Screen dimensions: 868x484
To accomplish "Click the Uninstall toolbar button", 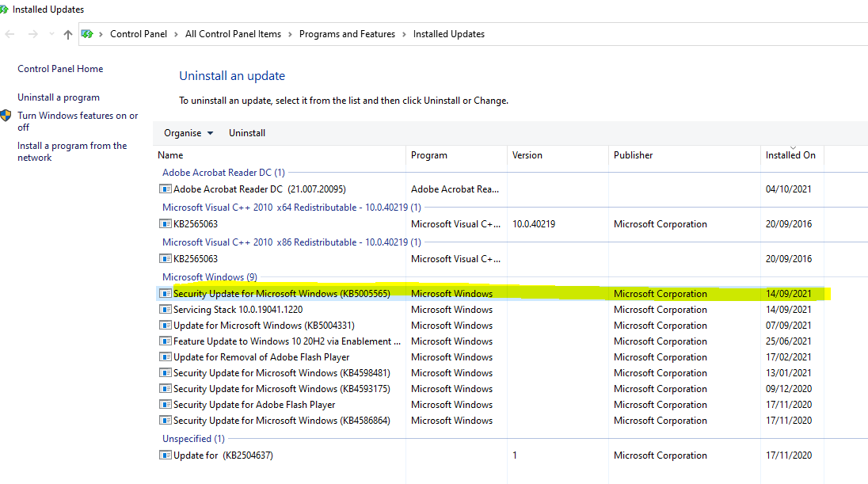I will (x=247, y=133).
